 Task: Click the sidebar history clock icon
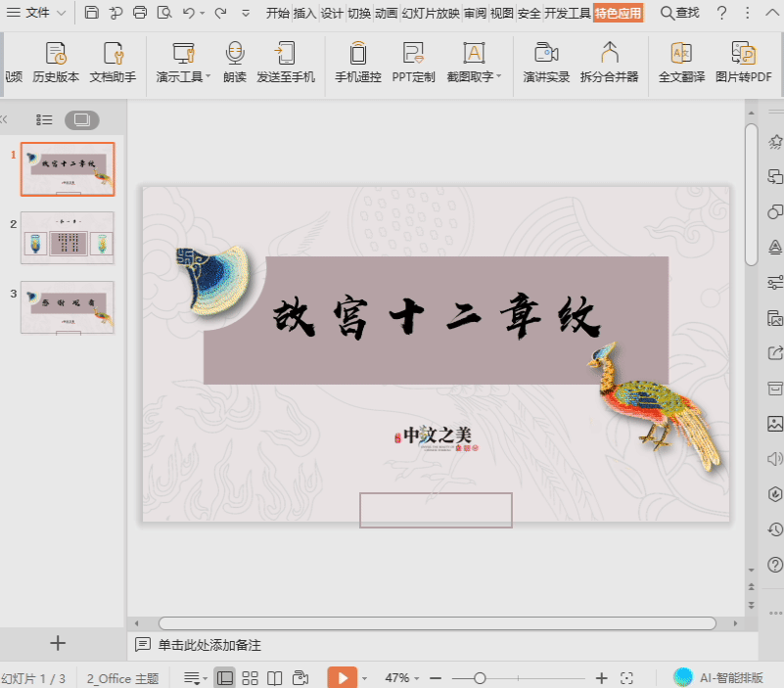coord(774,529)
